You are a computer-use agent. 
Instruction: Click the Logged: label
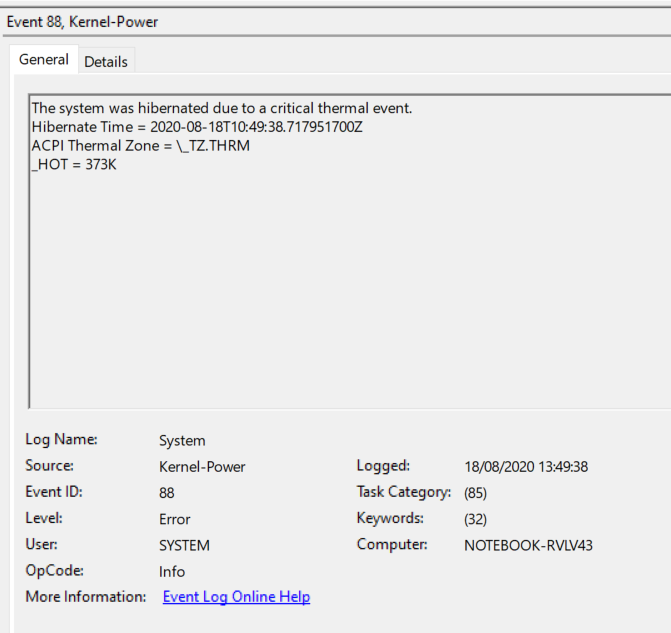[x=383, y=466]
